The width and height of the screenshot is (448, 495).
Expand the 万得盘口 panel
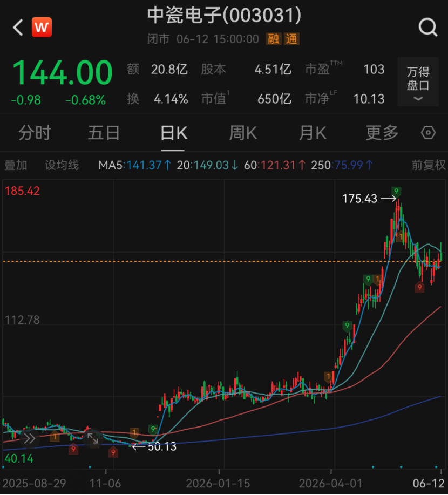(418, 82)
